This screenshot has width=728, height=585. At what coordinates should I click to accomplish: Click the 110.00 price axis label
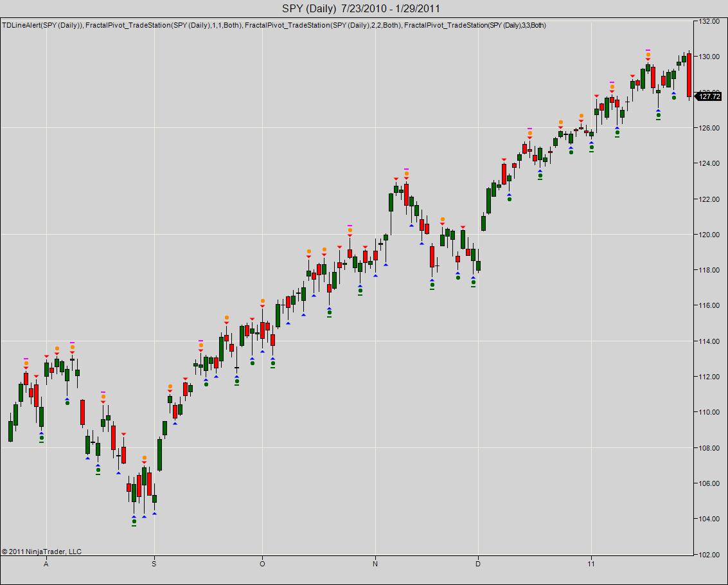(x=709, y=412)
